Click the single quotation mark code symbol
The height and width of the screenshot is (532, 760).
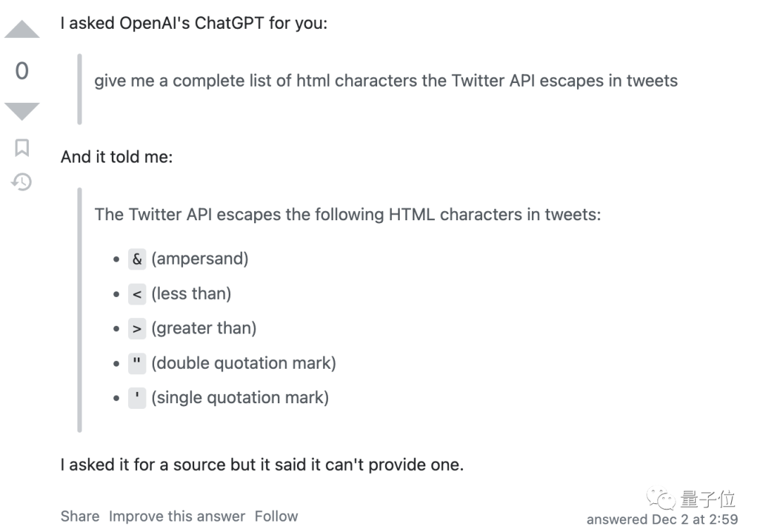(137, 398)
